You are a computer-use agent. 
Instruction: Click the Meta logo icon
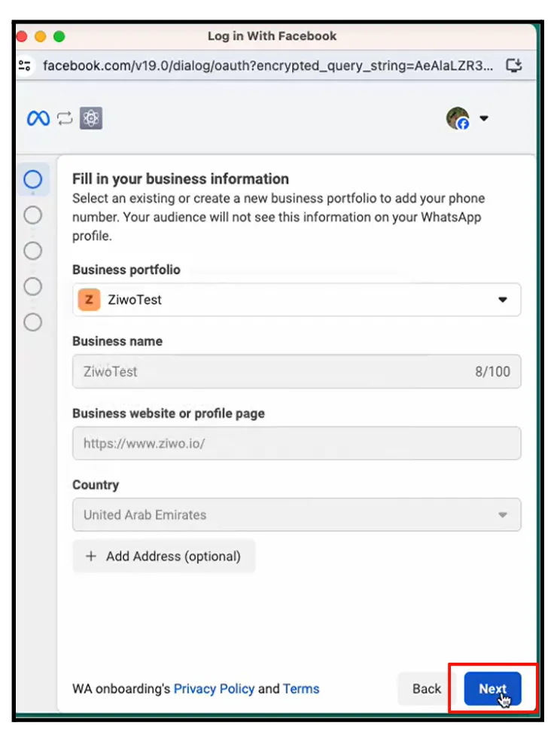[x=38, y=118]
